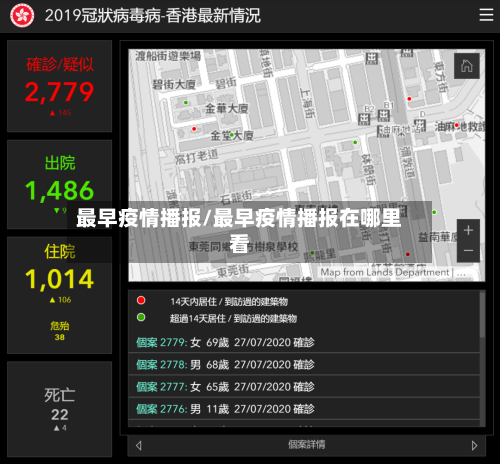Screen dimensions: 500x464
Task: Click the 危殆 38 figure
Action: [x=60, y=331]
